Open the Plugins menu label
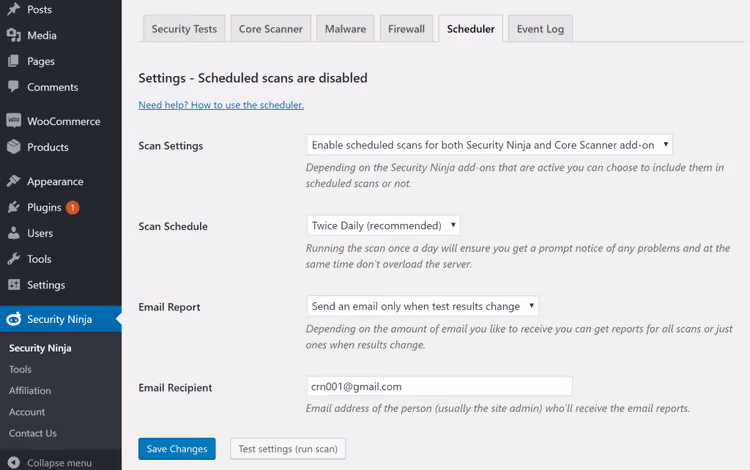This screenshot has height=470, width=750. tap(44, 208)
